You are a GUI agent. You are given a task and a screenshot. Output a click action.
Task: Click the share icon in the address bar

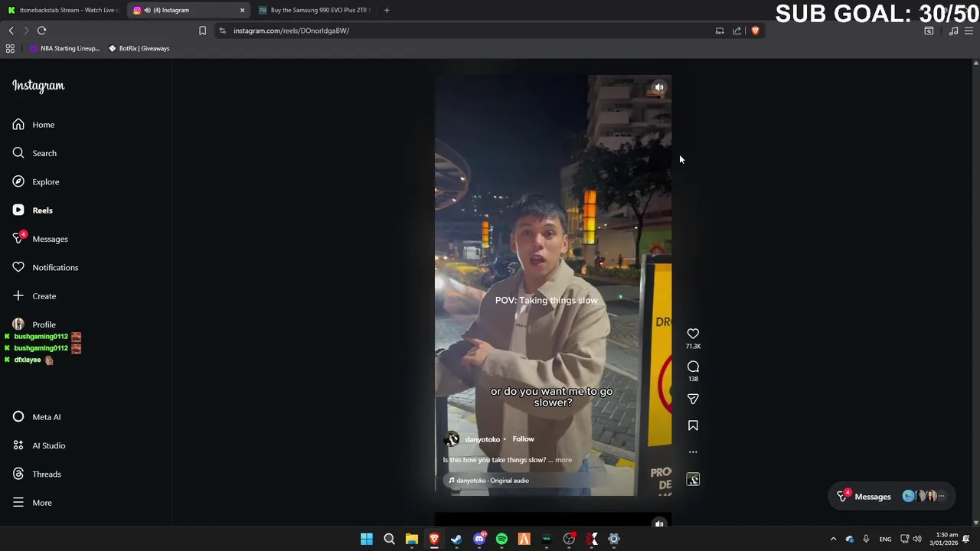click(737, 31)
